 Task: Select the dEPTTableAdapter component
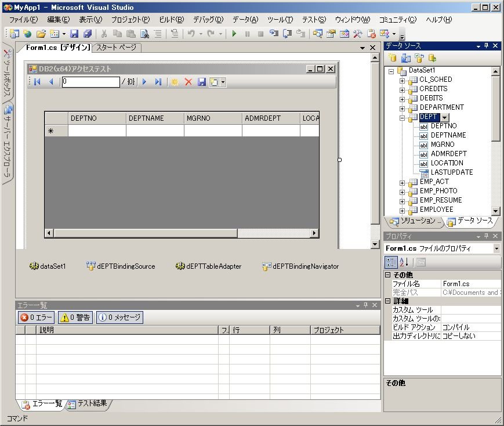coord(208,266)
